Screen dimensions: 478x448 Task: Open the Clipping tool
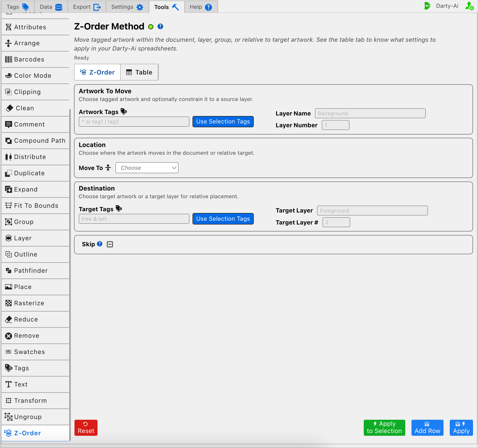tap(35, 92)
